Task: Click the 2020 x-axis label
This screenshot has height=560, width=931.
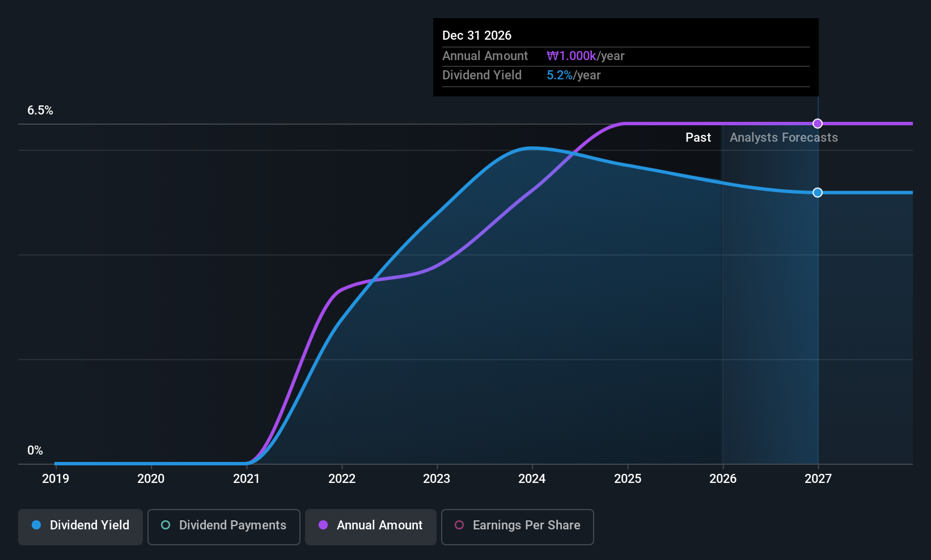Action: (151, 479)
